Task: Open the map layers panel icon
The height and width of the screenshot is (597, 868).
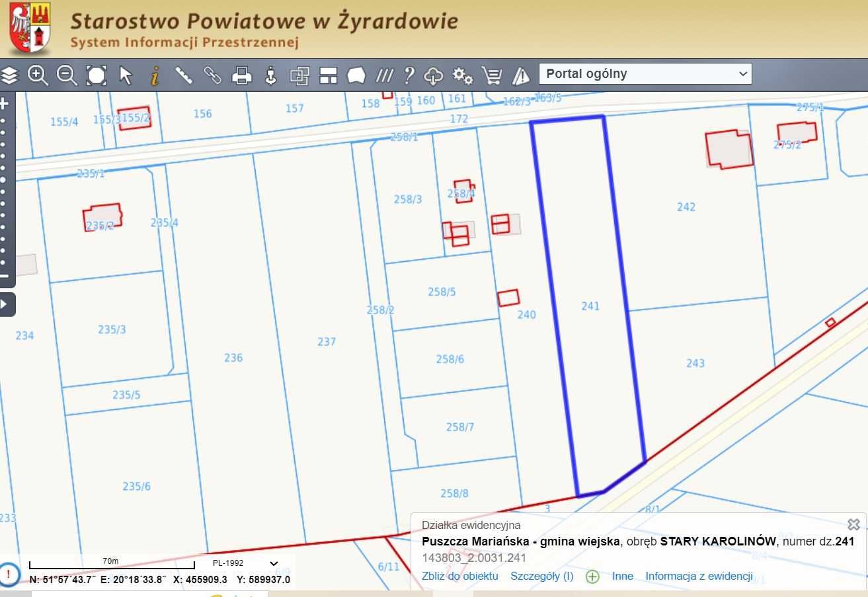Action: (x=9, y=75)
